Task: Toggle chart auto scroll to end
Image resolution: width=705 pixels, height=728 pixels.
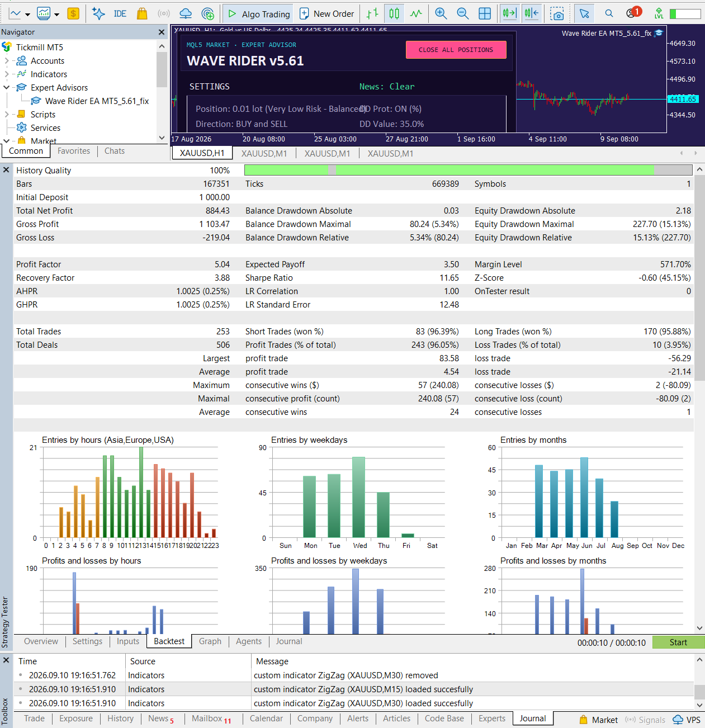Action: [509, 13]
